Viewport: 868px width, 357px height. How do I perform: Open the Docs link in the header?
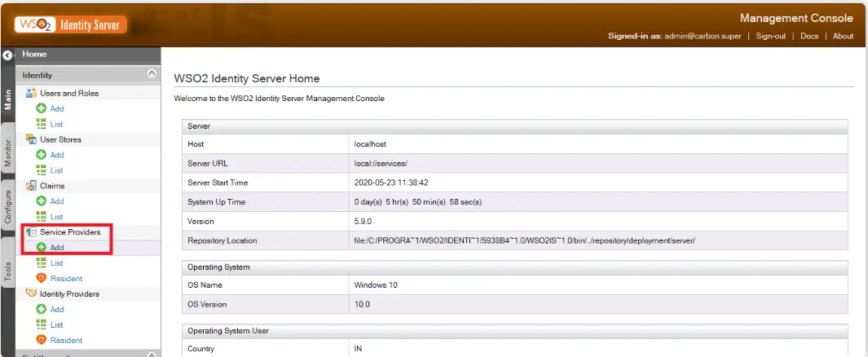809,36
